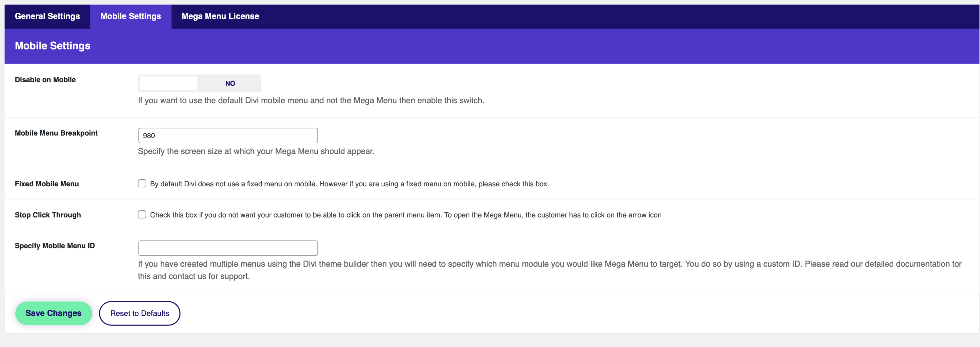Check the Stop Click Through checkbox

tap(142, 214)
